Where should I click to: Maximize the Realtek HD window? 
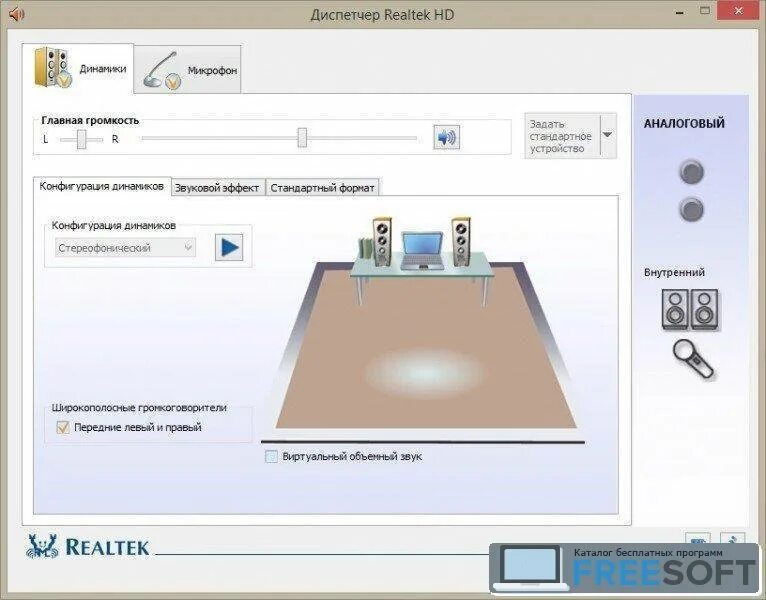pos(705,11)
